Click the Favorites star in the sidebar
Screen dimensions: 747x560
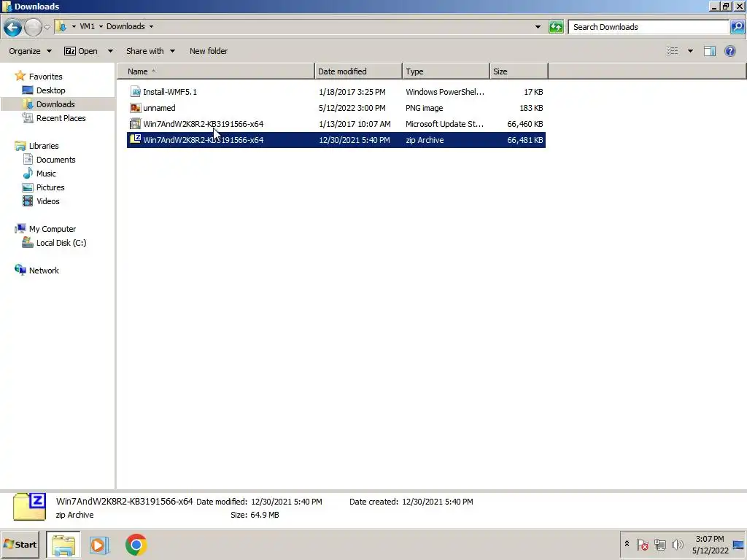click(x=20, y=76)
